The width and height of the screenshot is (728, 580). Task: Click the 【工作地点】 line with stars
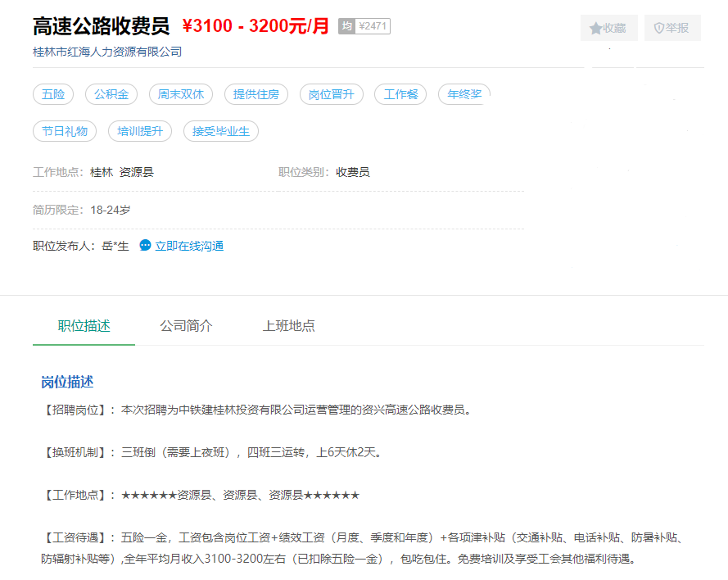point(201,495)
